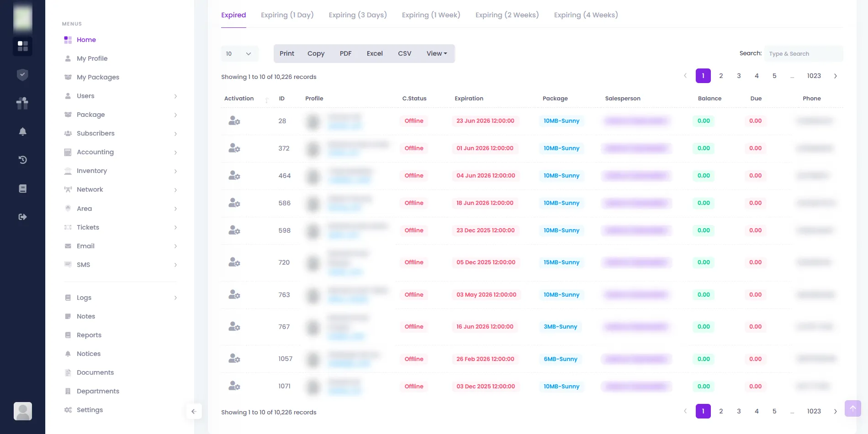Expand the Network menu
The width and height of the screenshot is (868, 434).
point(120,189)
